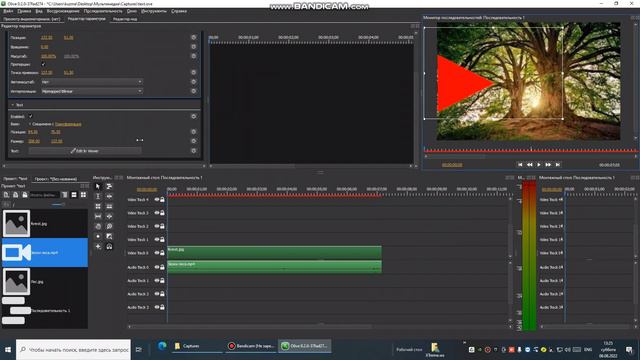640x360 pixels.
Task: Open the Interpolation dropdown
Action: pyautogui.click(x=91, y=91)
